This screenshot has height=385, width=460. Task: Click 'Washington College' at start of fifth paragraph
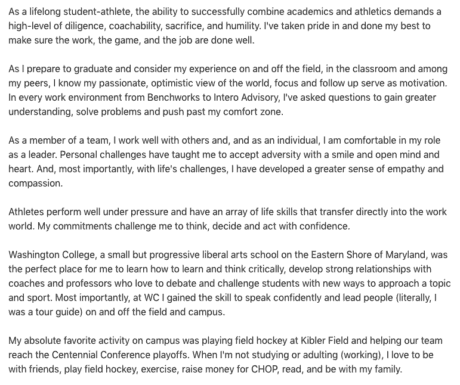point(53,255)
